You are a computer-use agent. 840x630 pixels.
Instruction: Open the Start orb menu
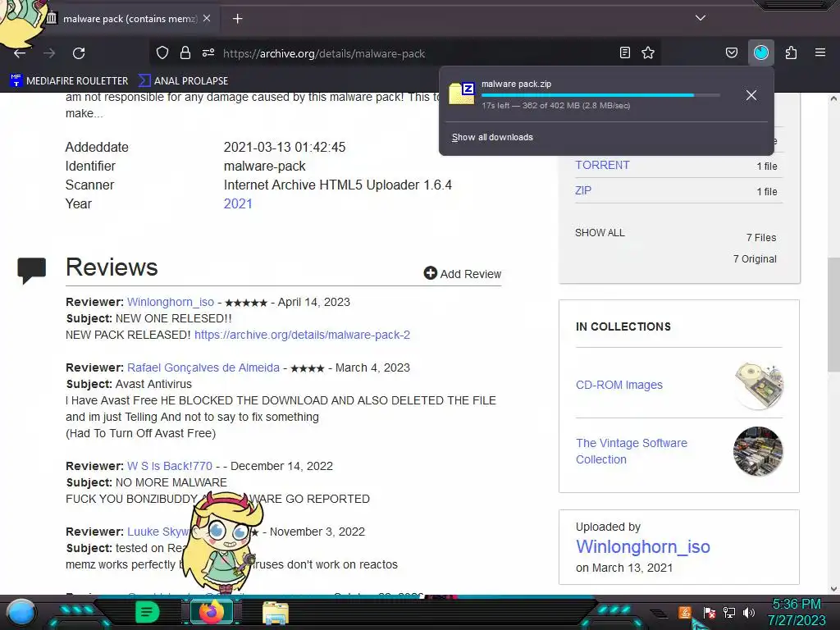tap(21, 612)
